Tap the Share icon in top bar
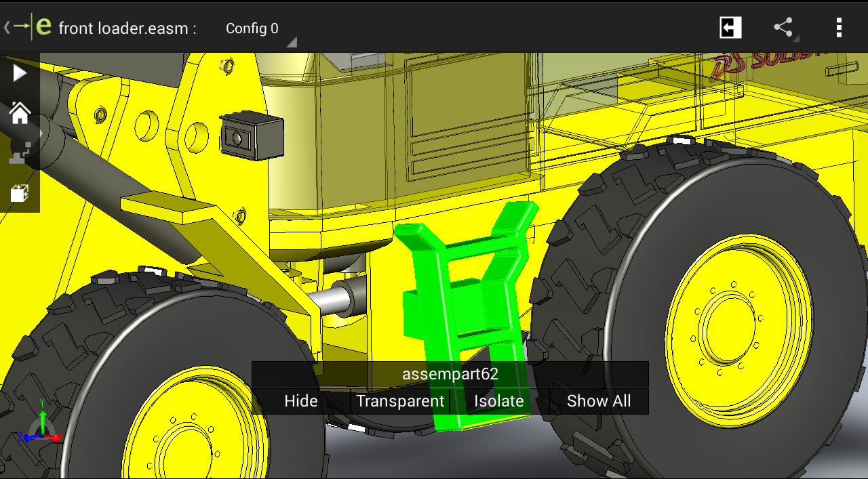The width and height of the screenshot is (868, 479). (783, 28)
